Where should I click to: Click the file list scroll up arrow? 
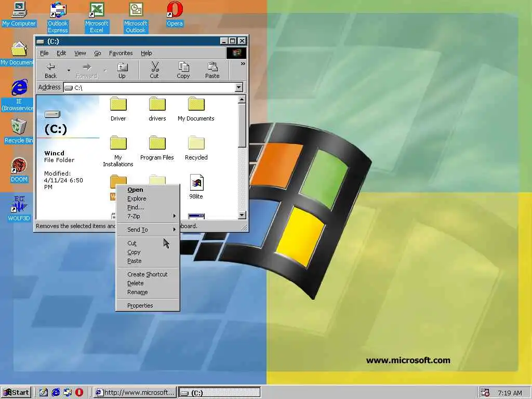point(242,99)
